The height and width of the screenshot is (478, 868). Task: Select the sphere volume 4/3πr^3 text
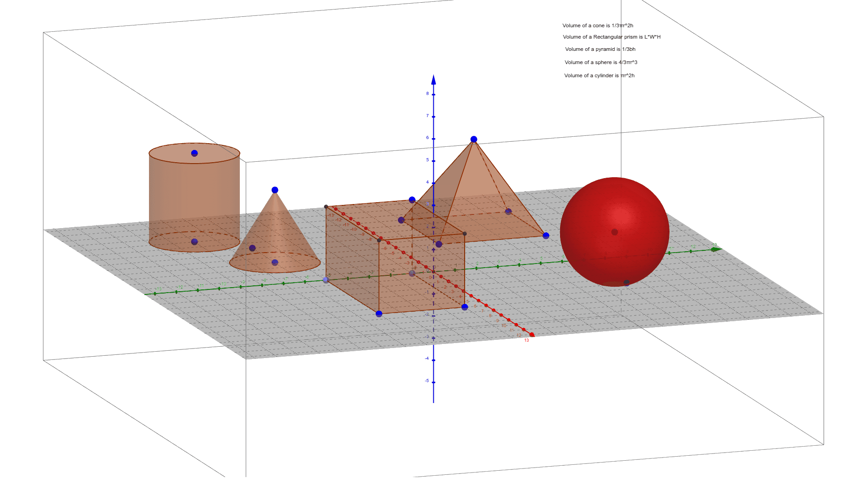pyautogui.click(x=601, y=62)
